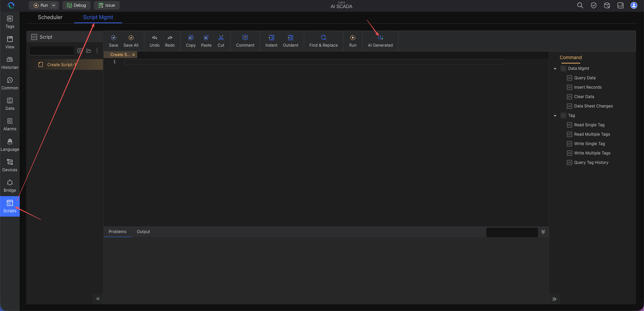The image size is (644, 311).
Task: Click the Indent toolbar icon
Action: pyautogui.click(x=271, y=38)
